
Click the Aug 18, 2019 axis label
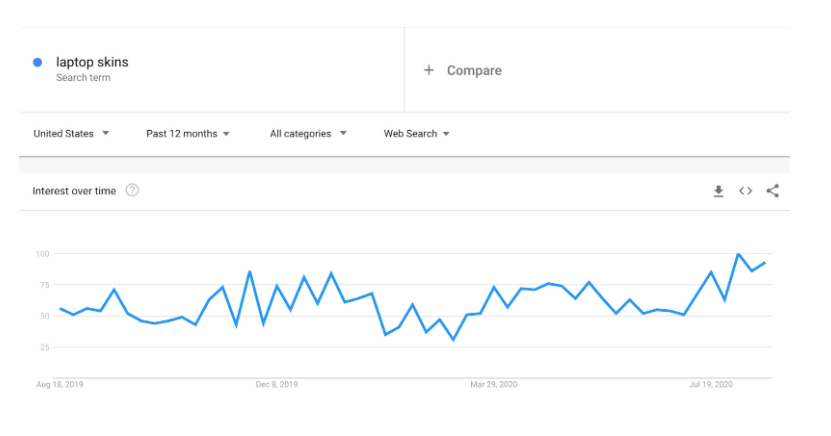[x=58, y=385]
